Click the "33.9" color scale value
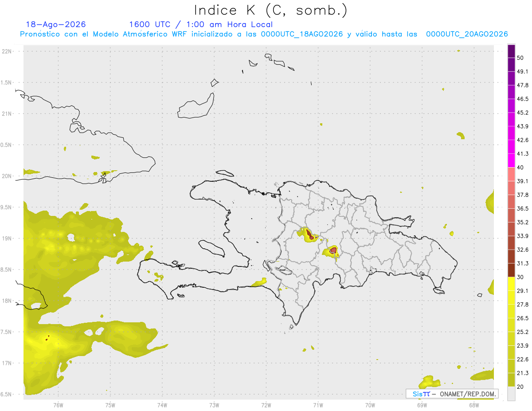This screenshot has height=411, width=532. (523, 236)
